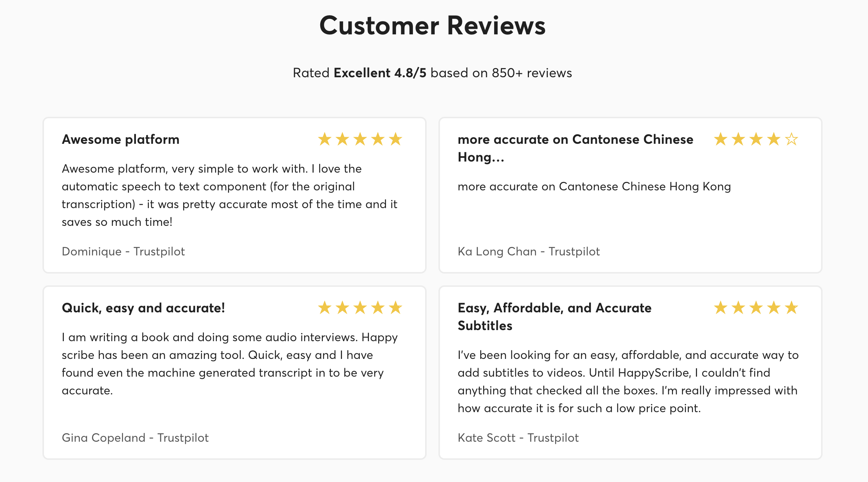Click fifth star in Kate Scott's review
The width and height of the screenshot is (868, 482).
click(792, 308)
